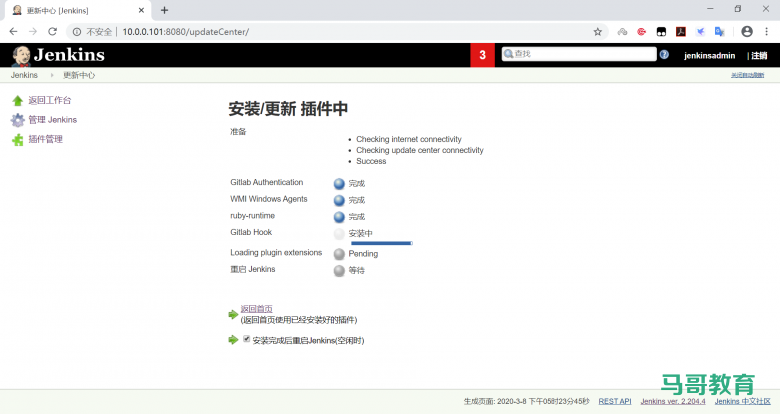Viewport: 780px width, 414px height.
Task: Go back with browser back arrow
Action: coord(13,31)
